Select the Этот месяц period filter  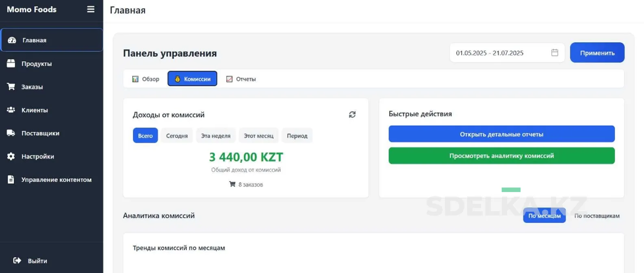point(258,135)
